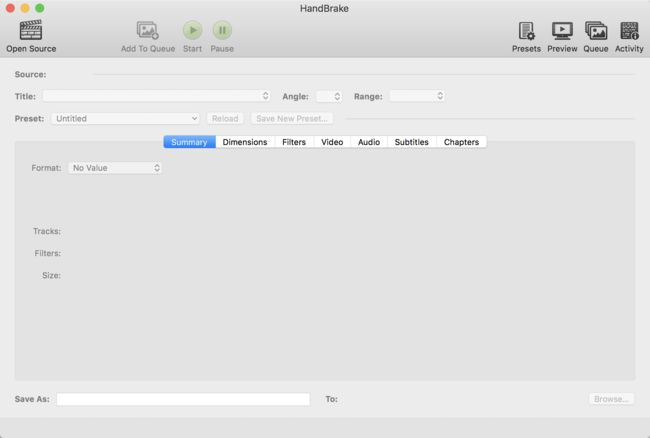Open the Title dropdown
This screenshot has width=650, height=438.
click(157, 96)
